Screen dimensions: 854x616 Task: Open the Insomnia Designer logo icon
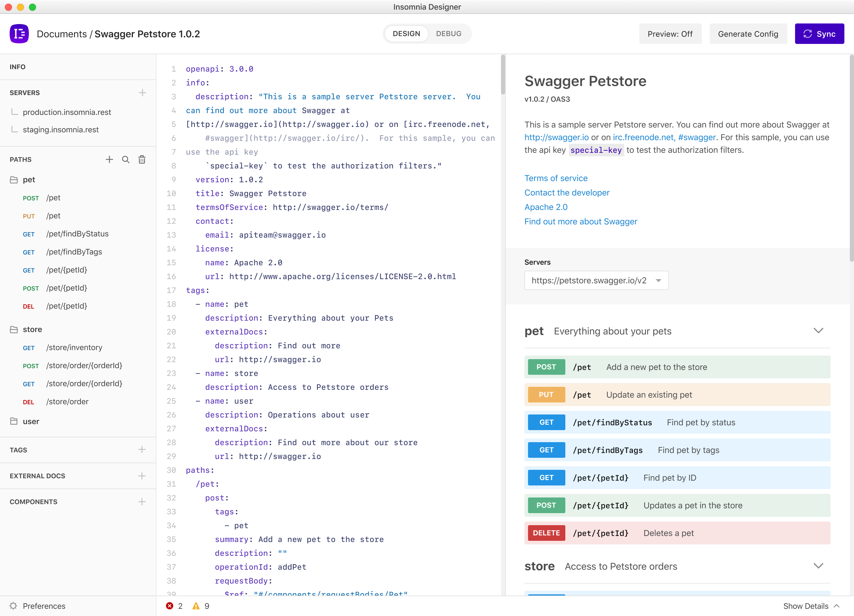(x=19, y=34)
